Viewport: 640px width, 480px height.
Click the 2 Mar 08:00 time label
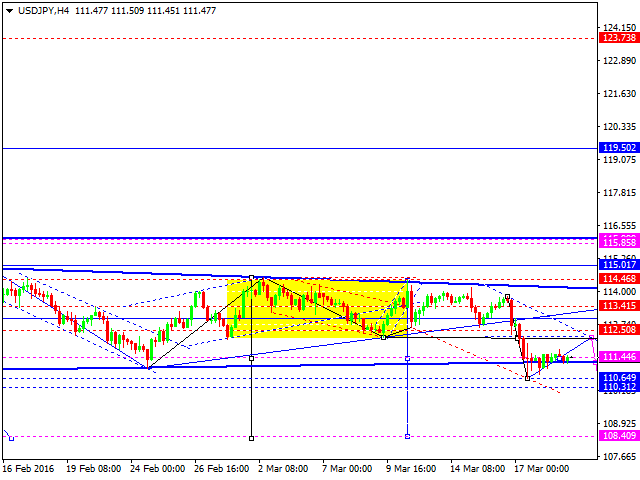click(x=283, y=468)
